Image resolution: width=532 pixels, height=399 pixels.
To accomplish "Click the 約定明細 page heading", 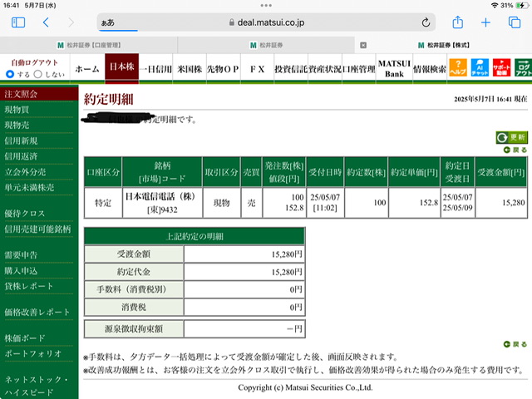I will click(x=109, y=99).
